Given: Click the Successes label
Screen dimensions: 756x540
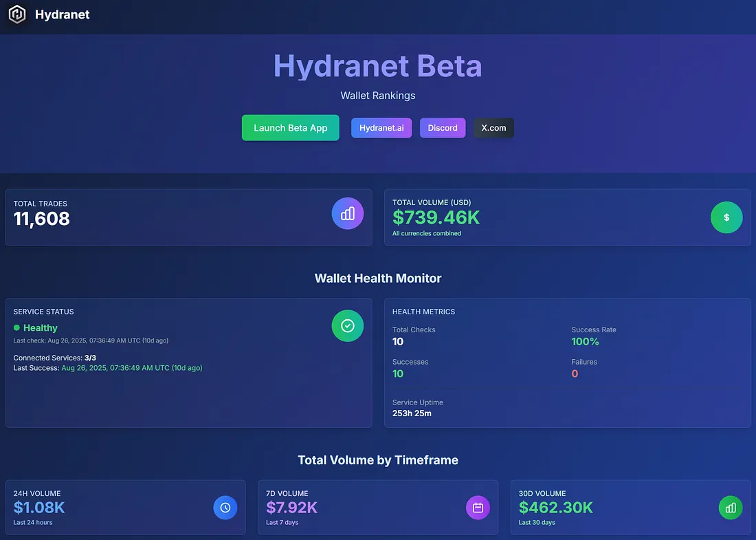Looking at the screenshot, I should click(410, 362).
